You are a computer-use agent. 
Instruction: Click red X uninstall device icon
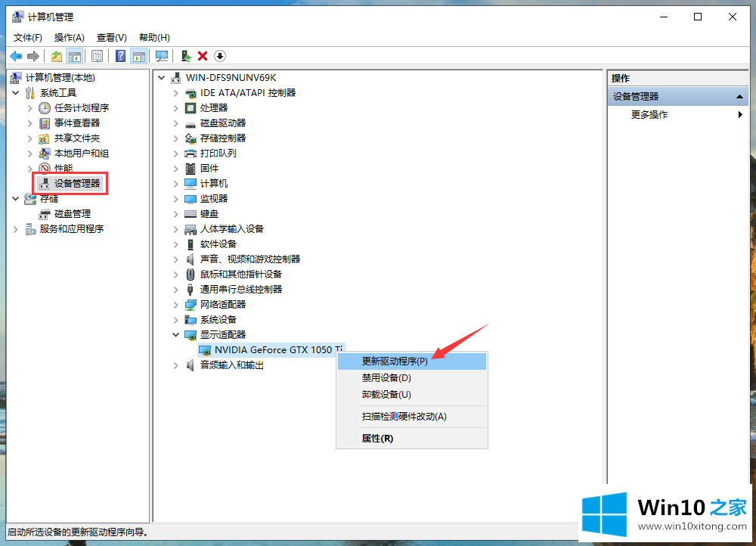click(x=203, y=57)
